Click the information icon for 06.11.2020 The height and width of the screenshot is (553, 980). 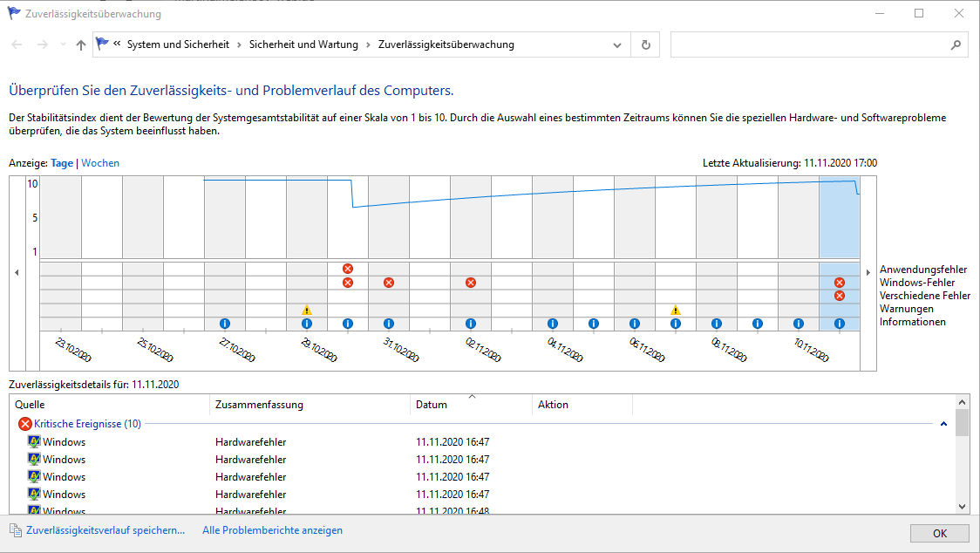click(635, 324)
